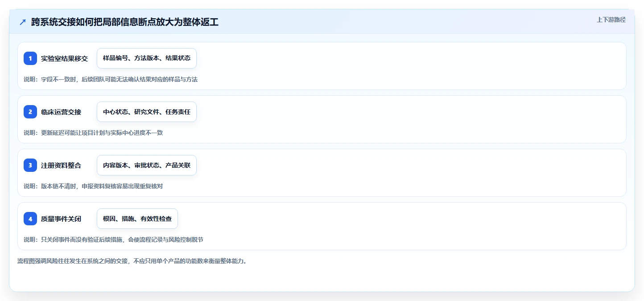Click the header title 跨系统交接如何把局部信息断点放大为整体返工
Viewport: 644px width, 301px height.
point(125,22)
